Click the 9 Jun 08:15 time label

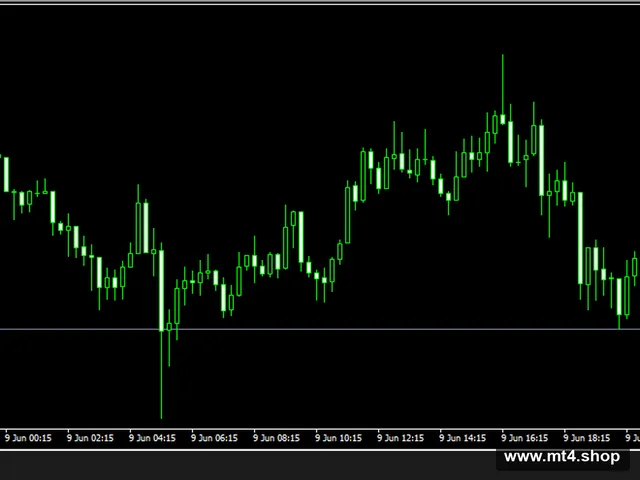click(x=276, y=438)
